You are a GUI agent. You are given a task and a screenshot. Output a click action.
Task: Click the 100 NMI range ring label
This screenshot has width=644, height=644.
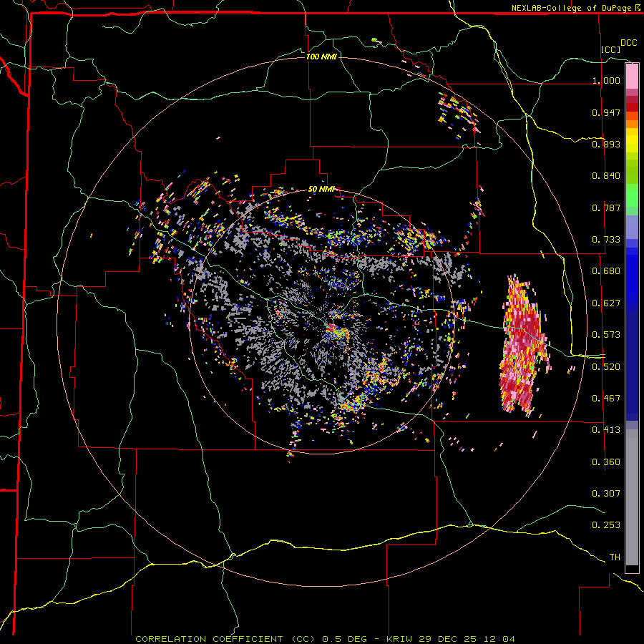[321, 57]
